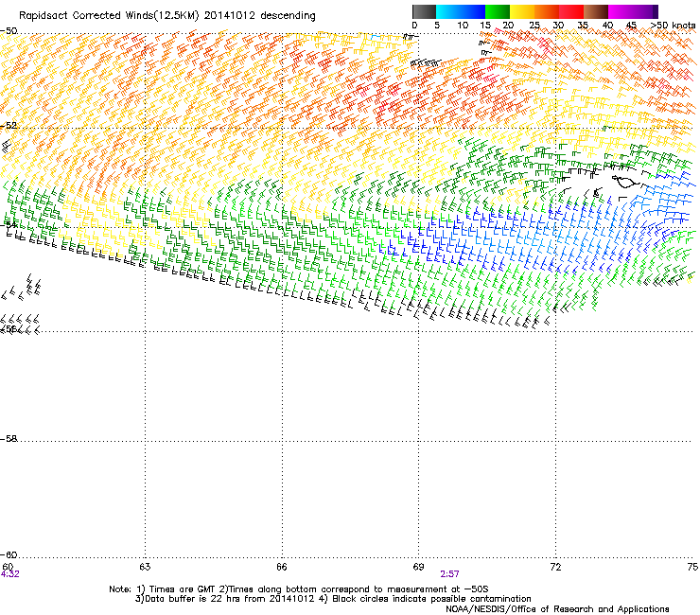Click the legend tick label '10'
The image size is (700, 615).
[x=463, y=26]
